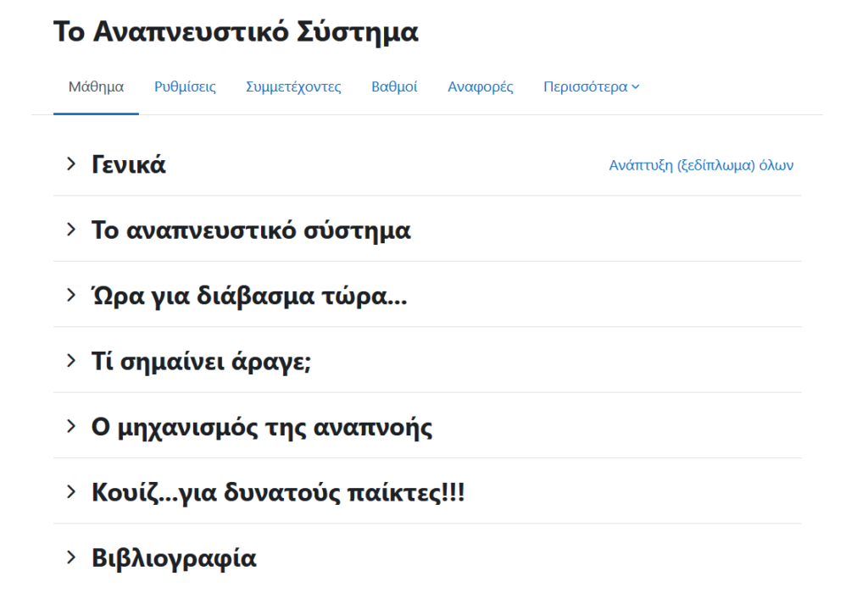Image resolution: width=868 pixels, height=604 pixels.
Task: Open the Βιβλιογραφία section title
Action: pyautogui.click(x=174, y=558)
